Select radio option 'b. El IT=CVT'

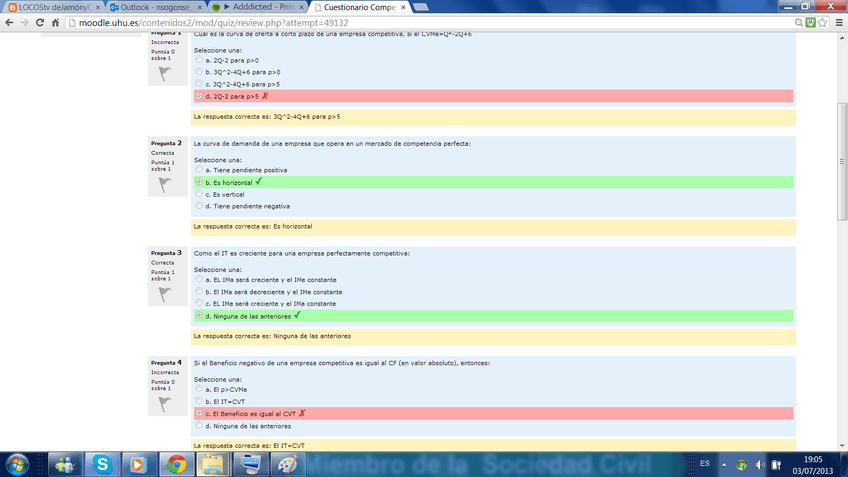tap(199, 401)
